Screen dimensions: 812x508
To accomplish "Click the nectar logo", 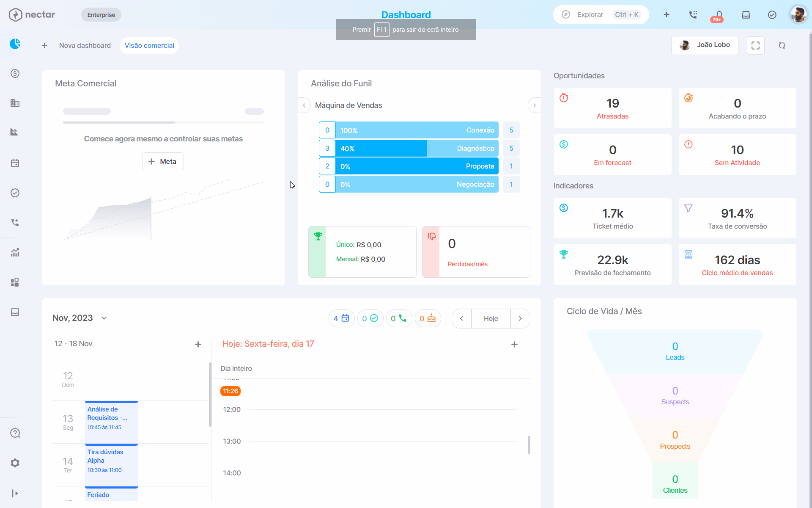I will click(x=32, y=15).
